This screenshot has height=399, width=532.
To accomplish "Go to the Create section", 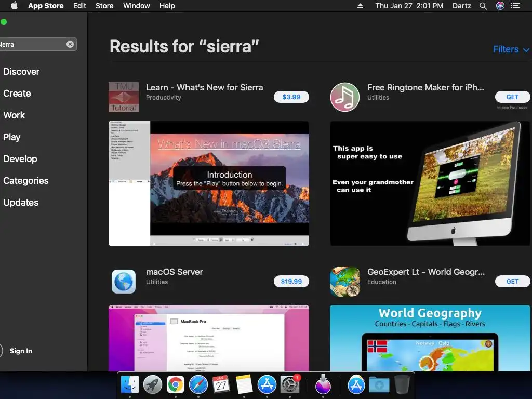I will click(x=17, y=94).
